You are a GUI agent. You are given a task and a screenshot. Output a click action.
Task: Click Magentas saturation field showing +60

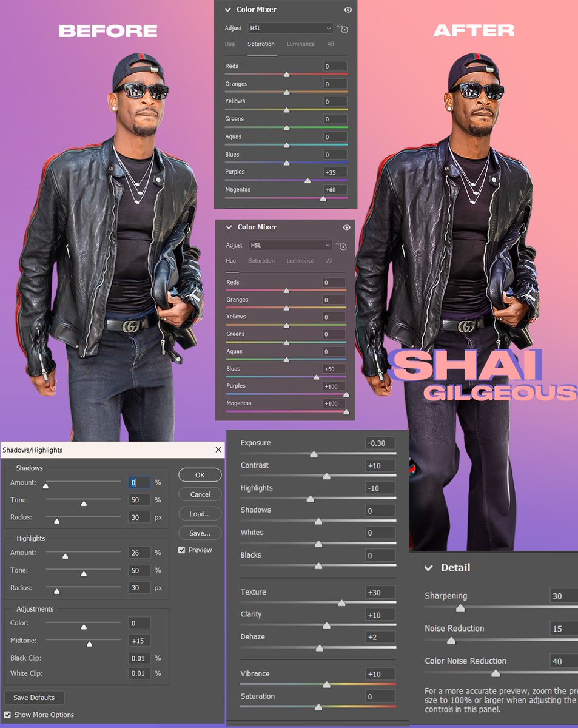tap(335, 190)
